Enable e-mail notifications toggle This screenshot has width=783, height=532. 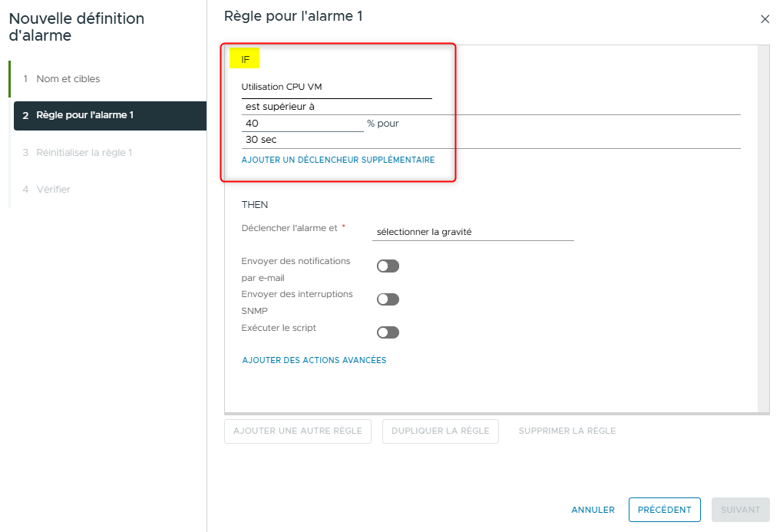point(388,266)
